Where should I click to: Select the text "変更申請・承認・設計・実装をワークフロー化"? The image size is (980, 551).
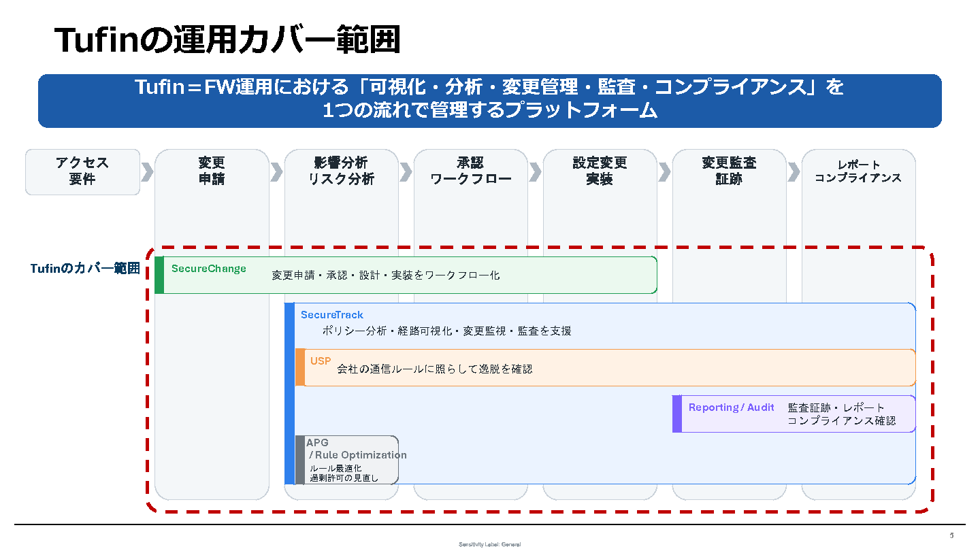click(x=386, y=275)
